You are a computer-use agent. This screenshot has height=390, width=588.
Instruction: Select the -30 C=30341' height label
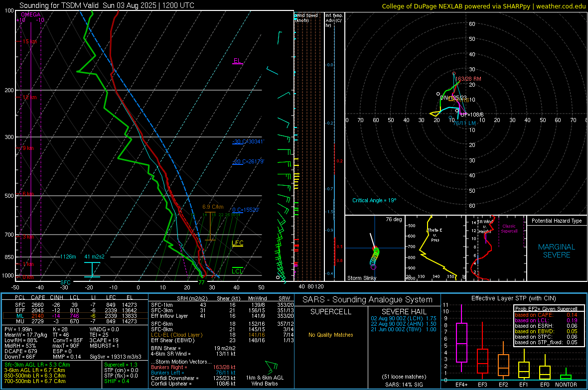point(248,141)
